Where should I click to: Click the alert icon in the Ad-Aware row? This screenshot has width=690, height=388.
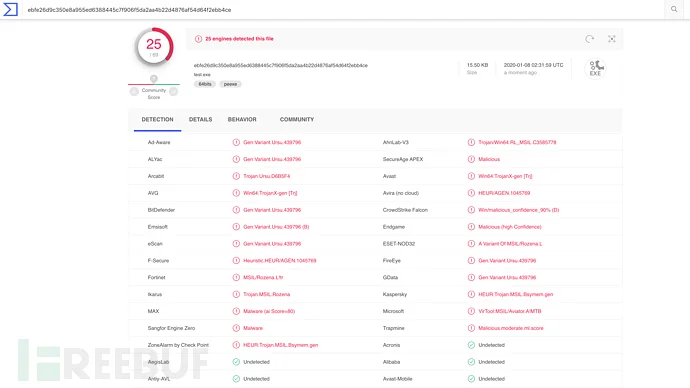(x=236, y=143)
